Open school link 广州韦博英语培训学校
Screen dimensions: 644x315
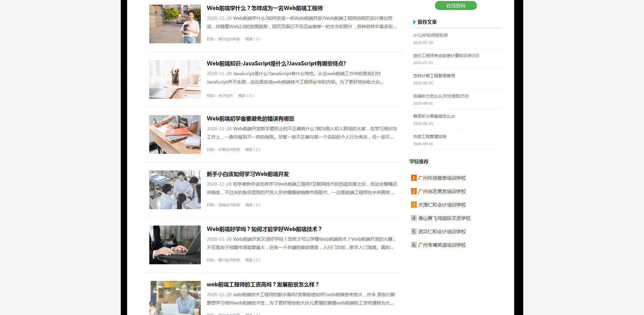click(x=442, y=245)
